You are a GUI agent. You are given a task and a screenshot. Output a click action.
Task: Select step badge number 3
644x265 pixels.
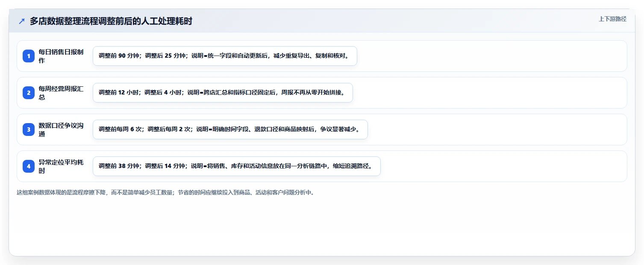(29, 130)
